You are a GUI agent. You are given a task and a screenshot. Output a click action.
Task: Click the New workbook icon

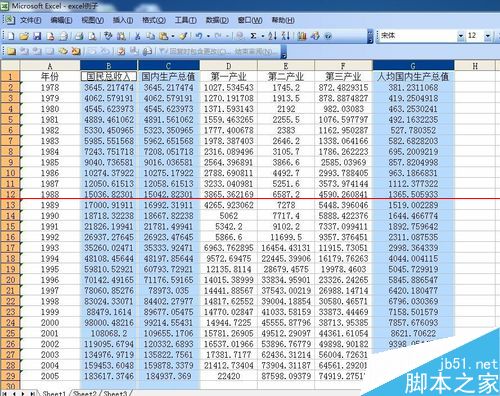point(11,36)
